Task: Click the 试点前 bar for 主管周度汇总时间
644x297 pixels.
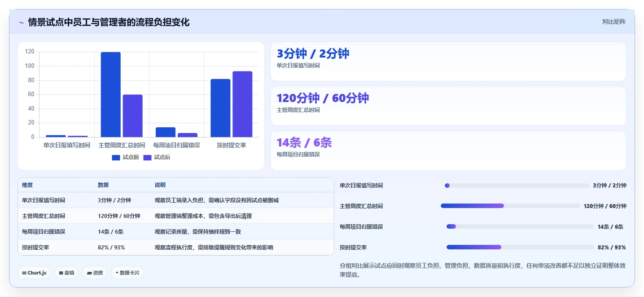Action: [110, 94]
